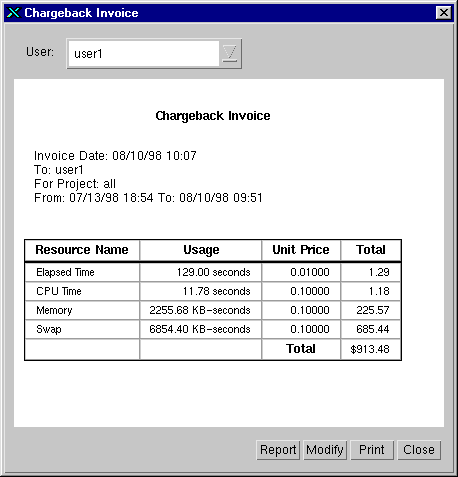Screen dimensions: 458x477
Task: Select the Elapsed Time row
Action: pyautogui.click(x=213, y=272)
